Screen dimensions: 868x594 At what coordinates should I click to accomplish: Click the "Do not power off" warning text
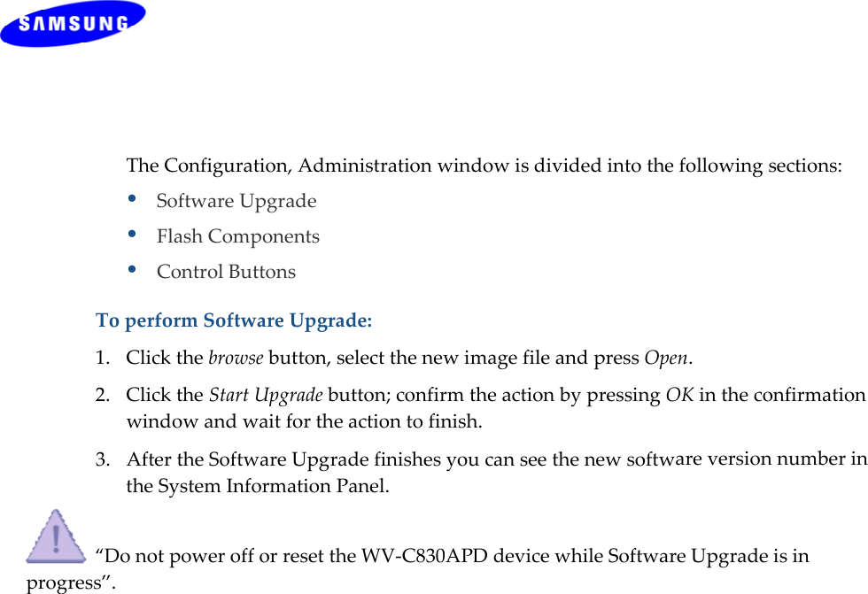(168, 557)
